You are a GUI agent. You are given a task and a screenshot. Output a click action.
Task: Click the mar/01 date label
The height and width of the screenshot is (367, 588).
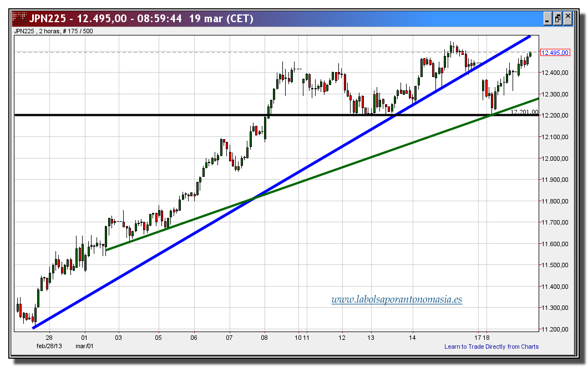tap(84, 346)
